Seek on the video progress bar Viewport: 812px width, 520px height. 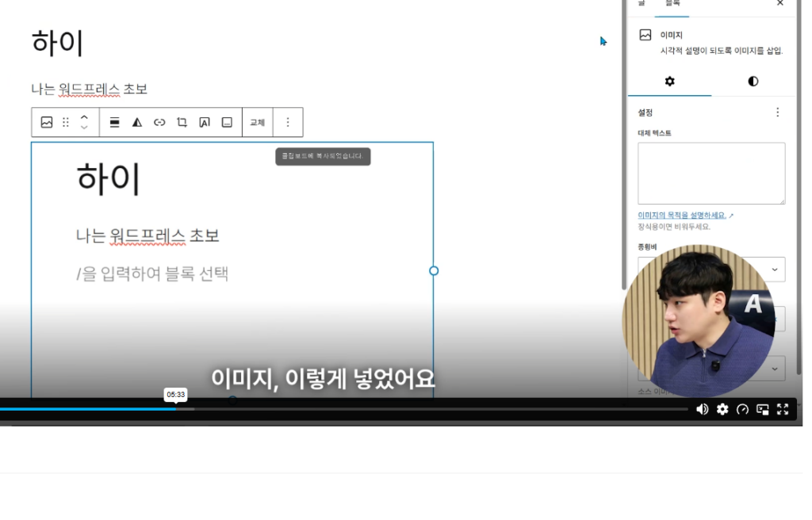point(344,409)
